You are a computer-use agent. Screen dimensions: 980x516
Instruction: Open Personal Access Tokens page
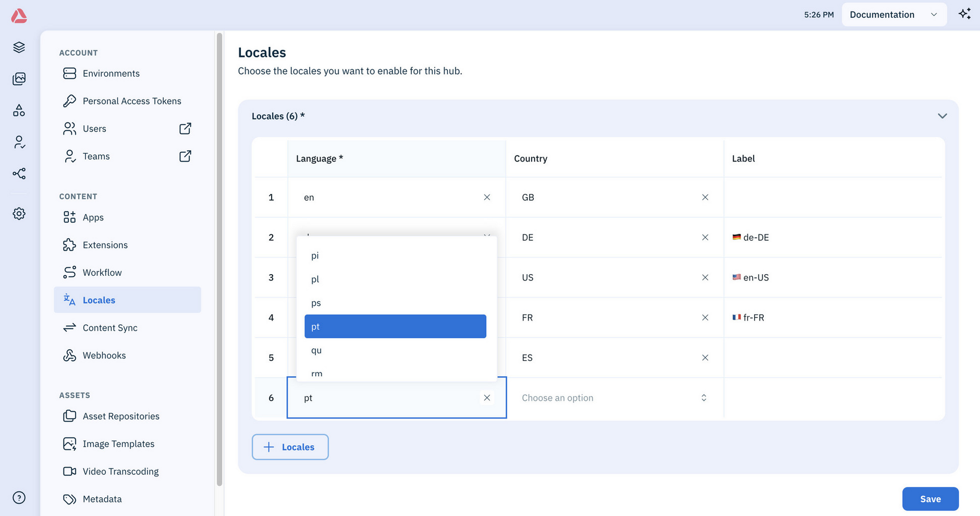127,101
